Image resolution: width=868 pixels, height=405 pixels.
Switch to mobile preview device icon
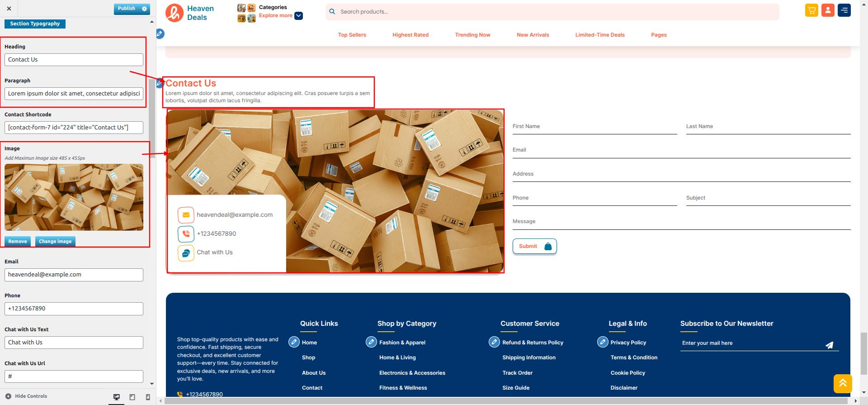(x=148, y=397)
